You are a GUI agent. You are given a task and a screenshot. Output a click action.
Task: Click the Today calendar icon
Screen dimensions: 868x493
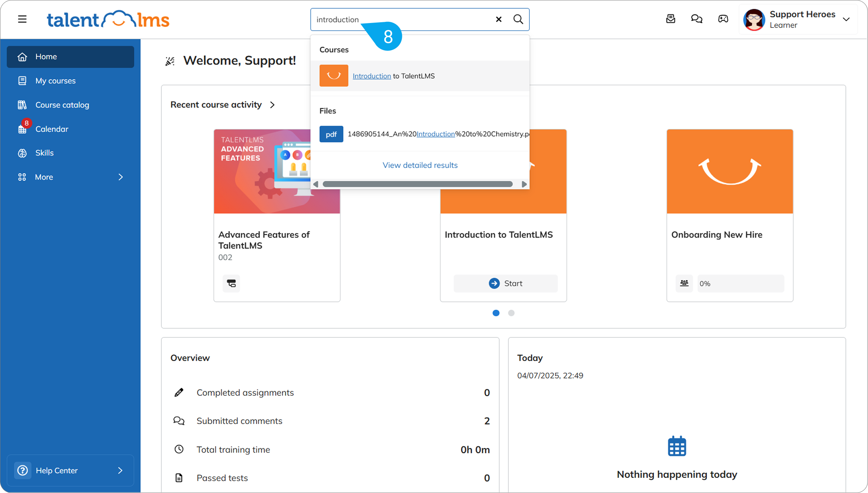pyautogui.click(x=677, y=446)
